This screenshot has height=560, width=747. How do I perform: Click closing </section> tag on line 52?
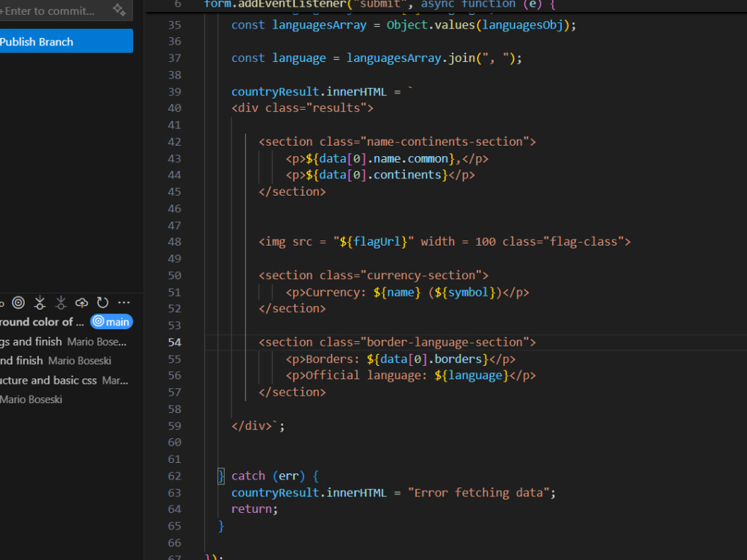coord(292,308)
